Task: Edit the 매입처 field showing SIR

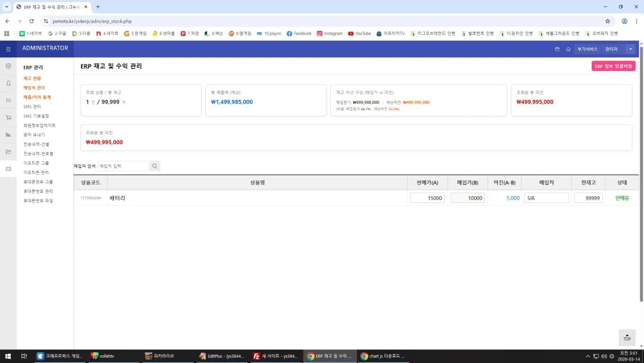Action: (x=546, y=198)
